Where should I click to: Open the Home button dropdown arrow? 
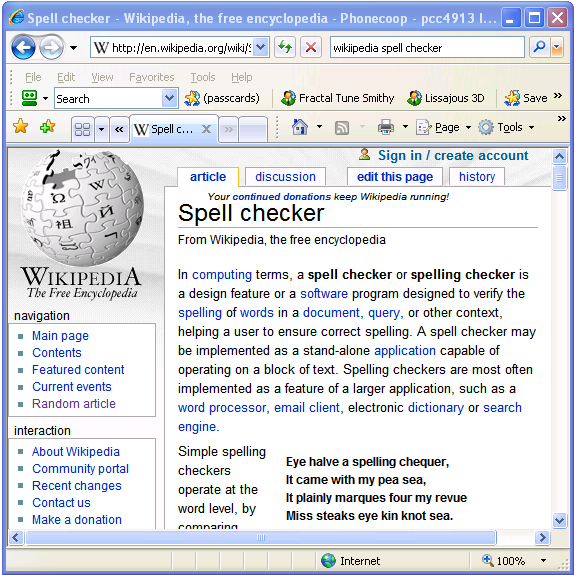pyautogui.click(x=320, y=127)
